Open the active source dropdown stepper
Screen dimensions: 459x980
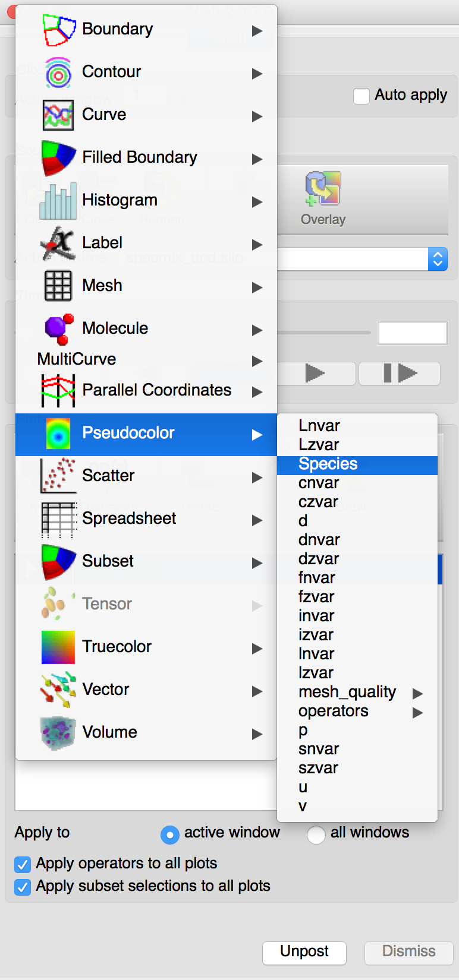438,259
